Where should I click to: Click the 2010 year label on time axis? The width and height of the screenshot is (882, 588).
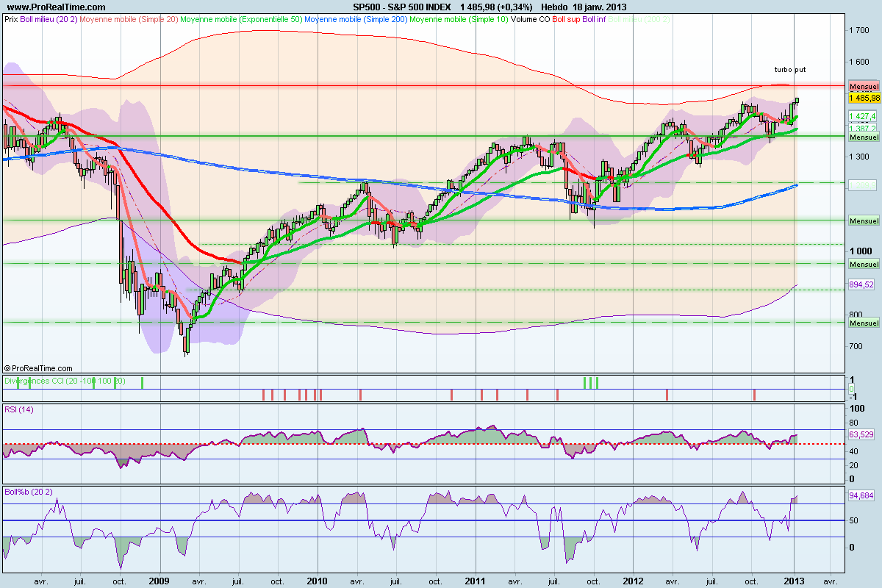[317, 581]
